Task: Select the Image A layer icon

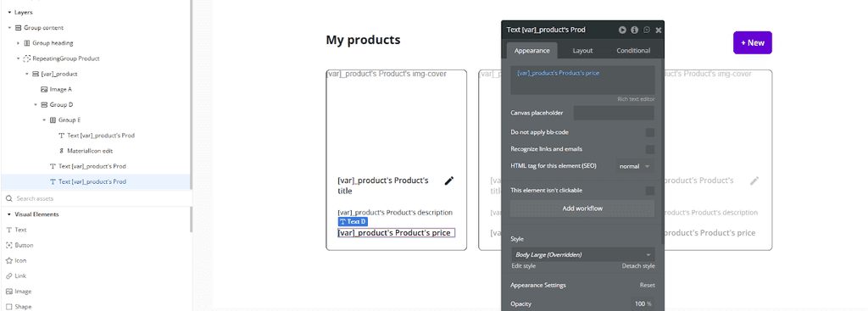Action: tap(44, 89)
